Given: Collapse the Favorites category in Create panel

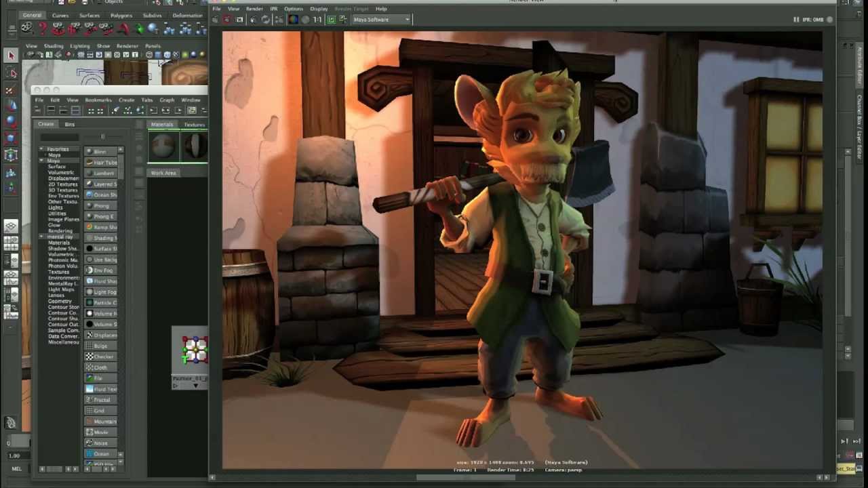Looking at the screenshot, I should (41, 148).
